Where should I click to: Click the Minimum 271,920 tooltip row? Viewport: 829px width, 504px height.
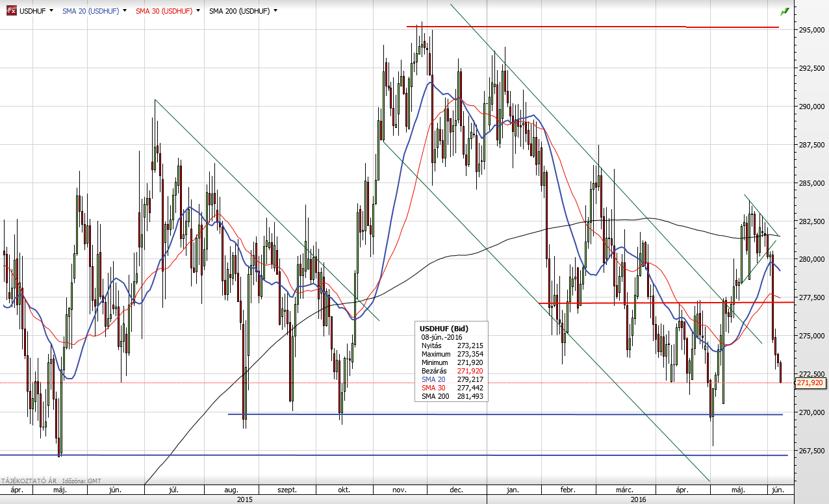click(x=452, y=362)
